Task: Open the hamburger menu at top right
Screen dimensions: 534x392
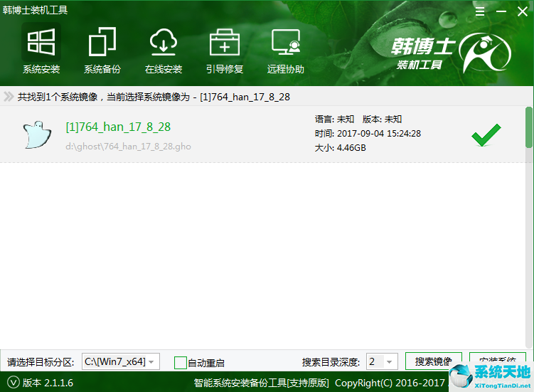Action: tap(480, 11)
